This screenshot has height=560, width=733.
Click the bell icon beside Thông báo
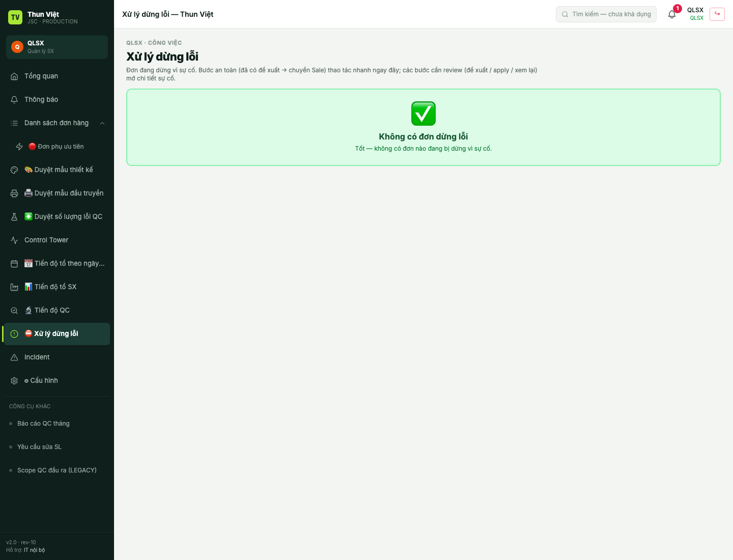14,100
